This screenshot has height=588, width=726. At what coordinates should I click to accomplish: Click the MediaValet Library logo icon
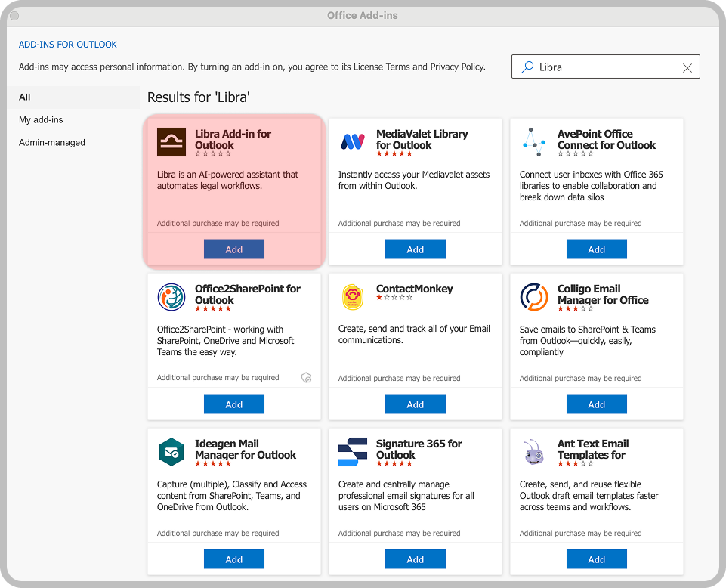tap(352, 141)
